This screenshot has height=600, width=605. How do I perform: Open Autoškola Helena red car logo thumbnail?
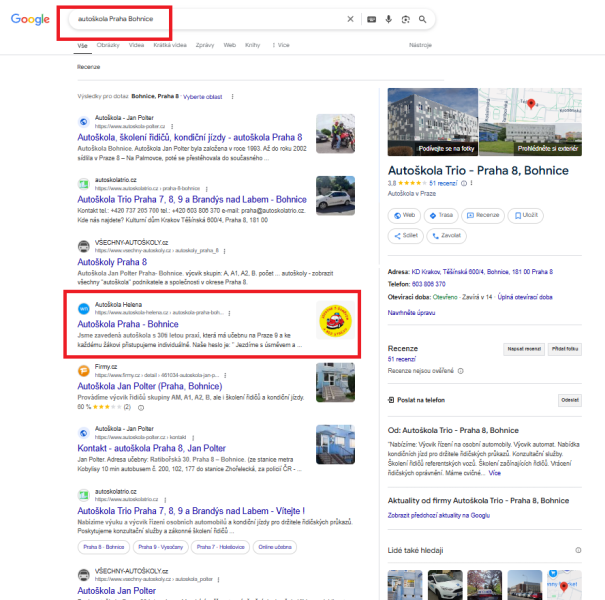tap(335, 320)
